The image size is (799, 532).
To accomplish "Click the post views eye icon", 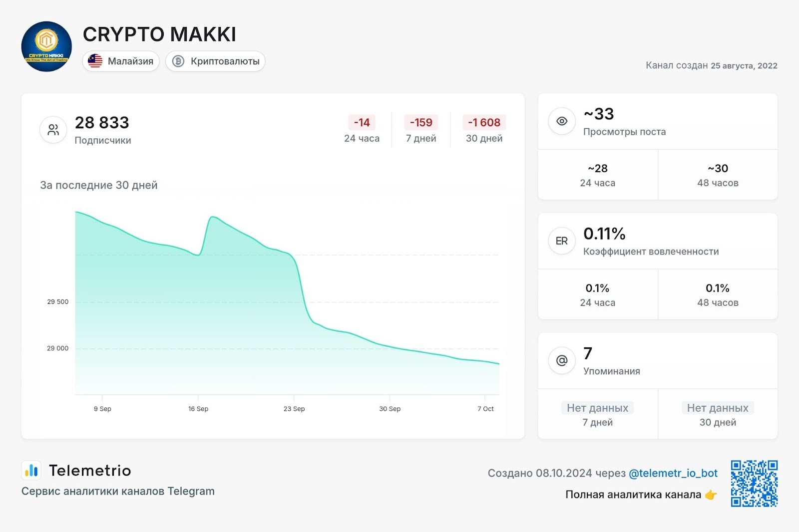I will tap(562, 121).
